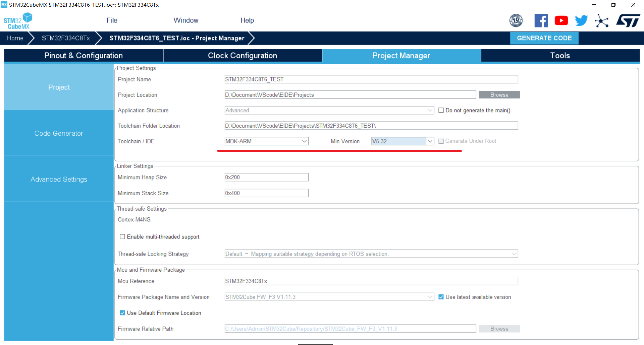Open the ST Twitter page icon
This screenshot has width=644, height=345.
581,20
